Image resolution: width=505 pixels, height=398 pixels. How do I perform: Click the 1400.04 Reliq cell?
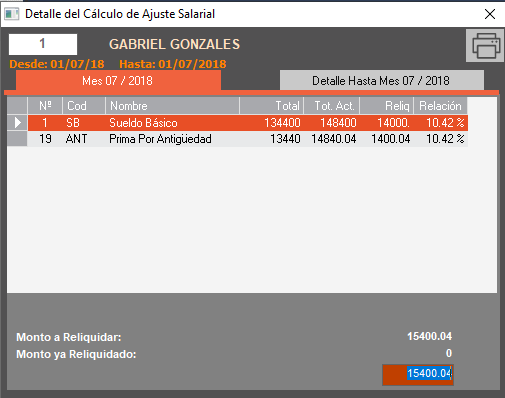tap(387, 139)
